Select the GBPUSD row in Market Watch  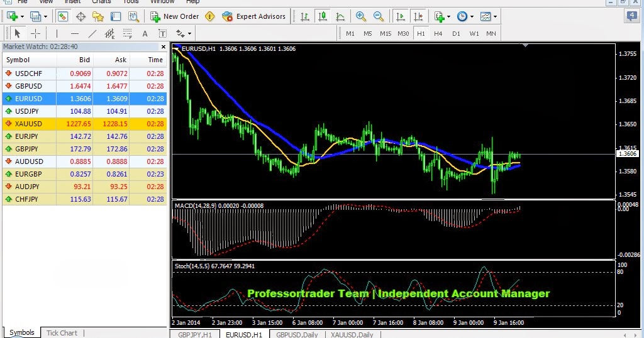pos(85,86)
